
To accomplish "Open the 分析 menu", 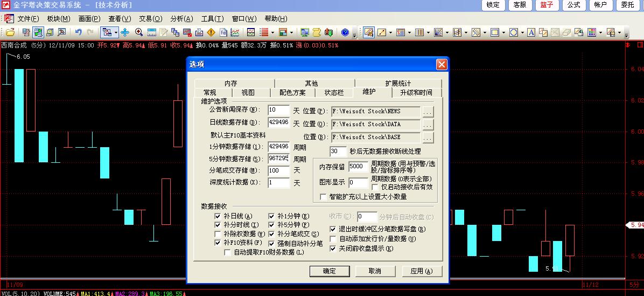I will click(181, 19).
